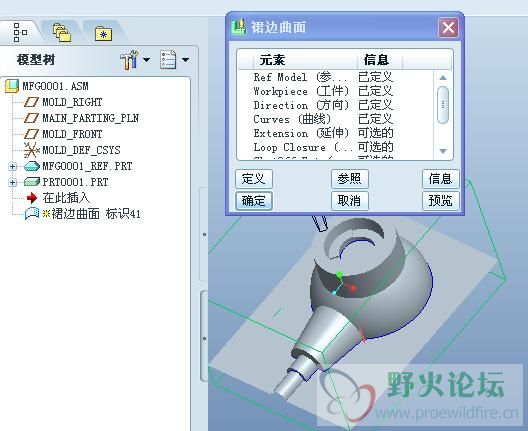The image size is (528, 431).
Task: Click the red Insert Here arrow icon
Action: [32, 198]
